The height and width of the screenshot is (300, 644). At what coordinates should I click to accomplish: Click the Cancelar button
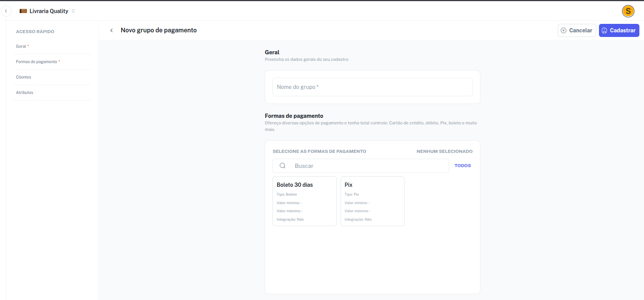click(x=577, y=30)
